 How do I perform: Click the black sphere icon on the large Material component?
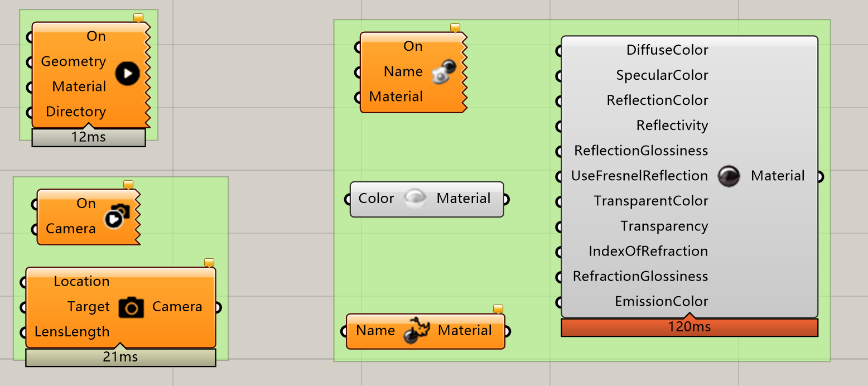coord(729,176)
